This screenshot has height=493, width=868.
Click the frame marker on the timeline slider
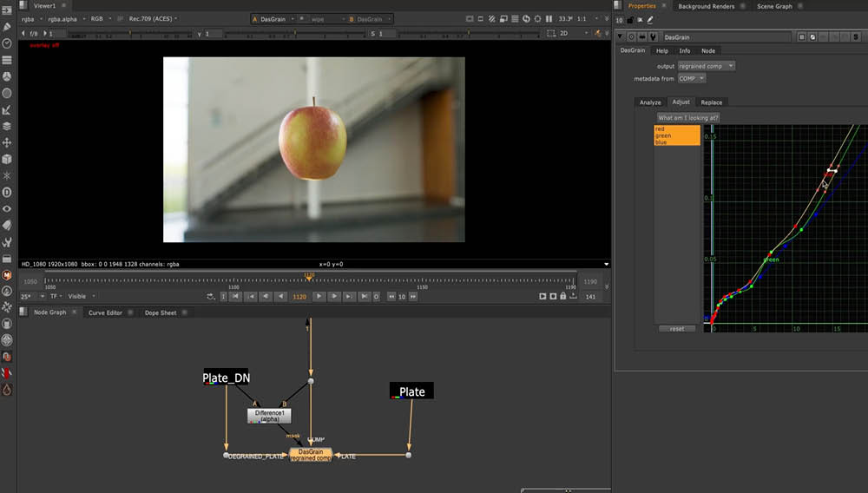309,277
